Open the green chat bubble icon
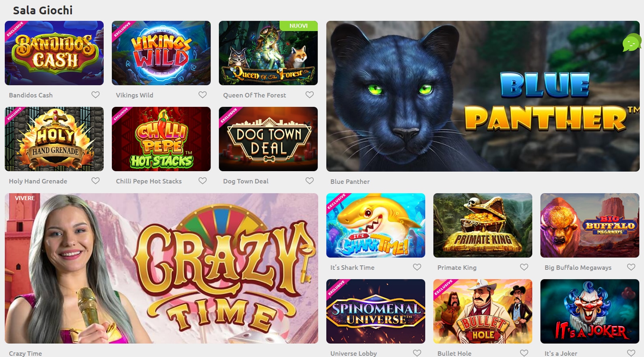This screenshot has width=644, height=357. coord(632,43)
